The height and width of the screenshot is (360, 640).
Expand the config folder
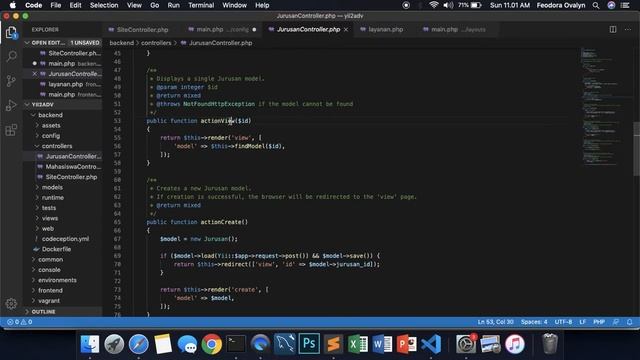click(x=37, y=136)
